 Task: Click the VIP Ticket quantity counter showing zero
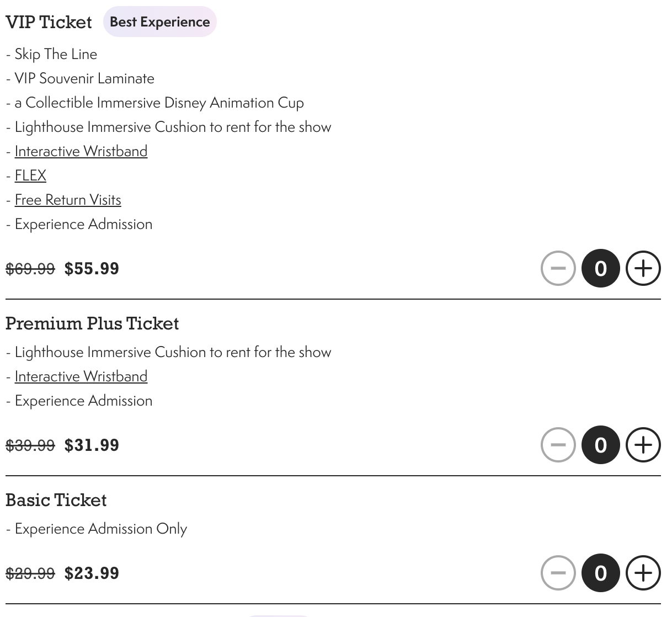point(600,268)
